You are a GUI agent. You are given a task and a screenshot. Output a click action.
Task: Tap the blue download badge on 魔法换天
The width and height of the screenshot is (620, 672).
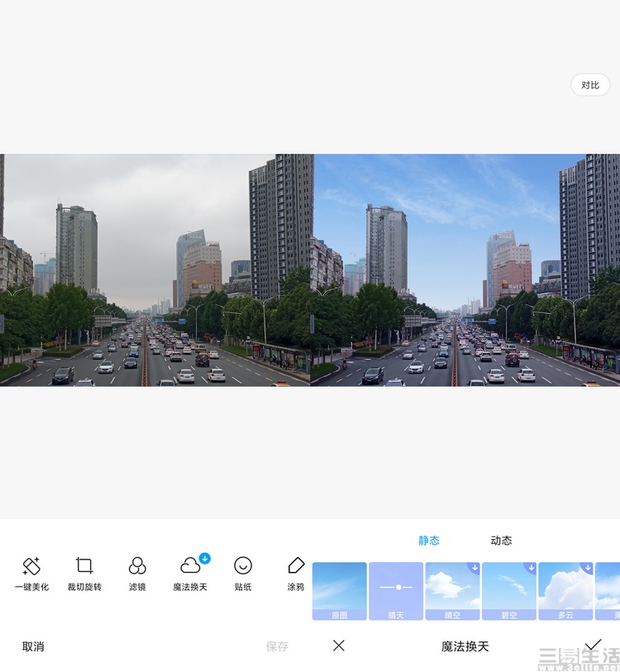pos(205,559)
